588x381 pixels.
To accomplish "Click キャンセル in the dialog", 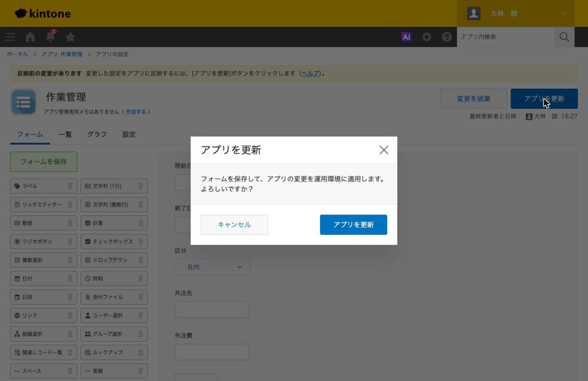I will pos(234,225).
